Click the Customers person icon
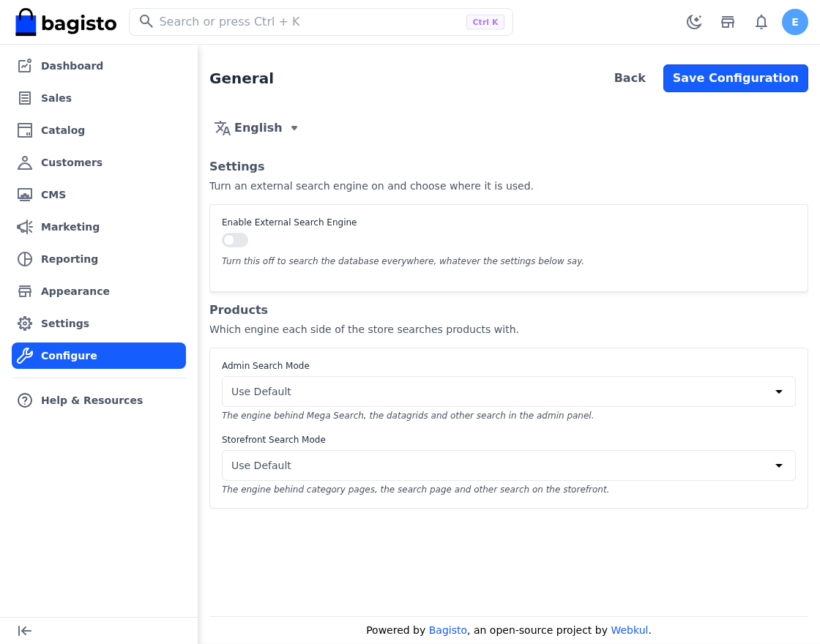 (x=25, y=162)
